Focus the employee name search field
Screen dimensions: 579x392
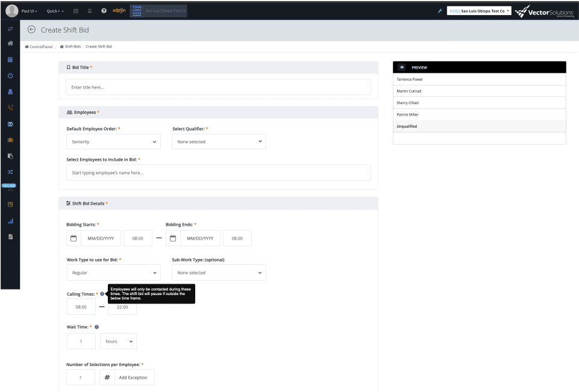pyautogui.click(x=219, y=173)
